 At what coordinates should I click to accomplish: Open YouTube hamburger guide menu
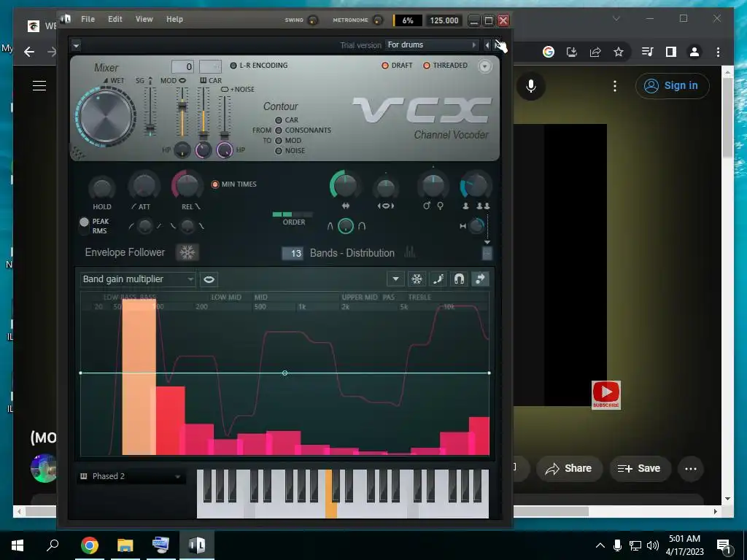click(x=39, y=86)
